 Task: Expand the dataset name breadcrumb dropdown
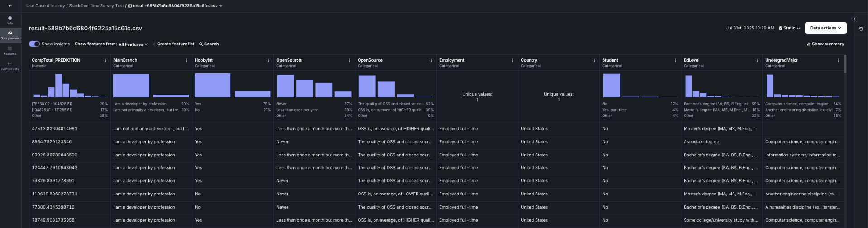click(221, 6)
